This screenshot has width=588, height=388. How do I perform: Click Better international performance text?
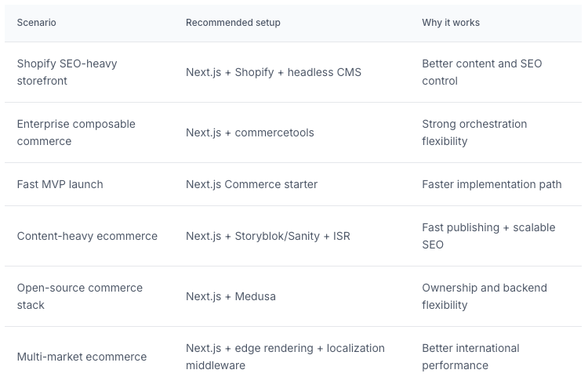click(470, 357)
